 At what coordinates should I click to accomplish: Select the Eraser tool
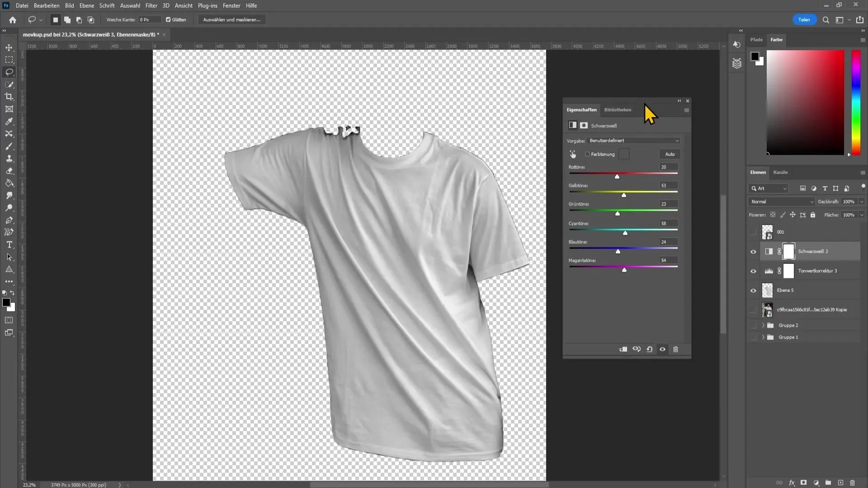pos(9,171)
